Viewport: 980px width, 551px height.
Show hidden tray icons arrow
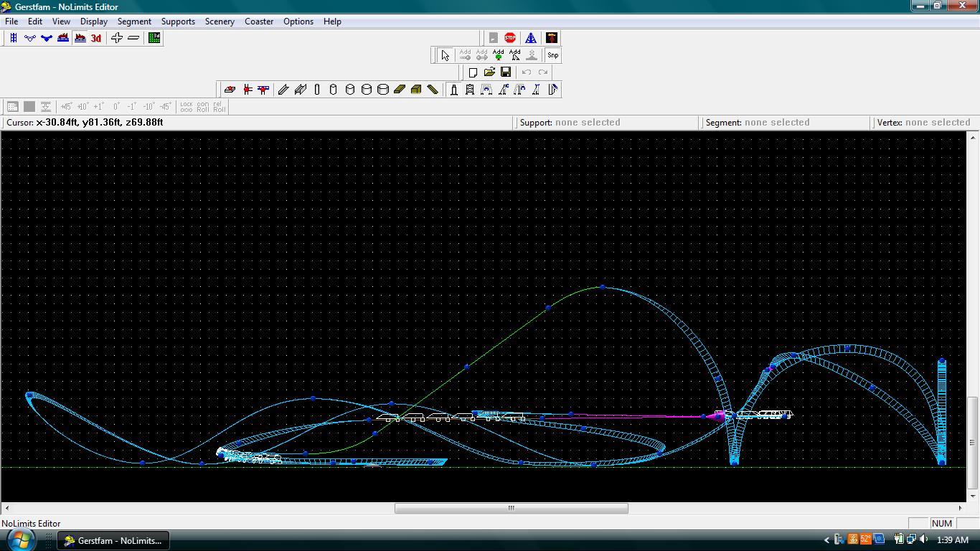coord(826,540)
